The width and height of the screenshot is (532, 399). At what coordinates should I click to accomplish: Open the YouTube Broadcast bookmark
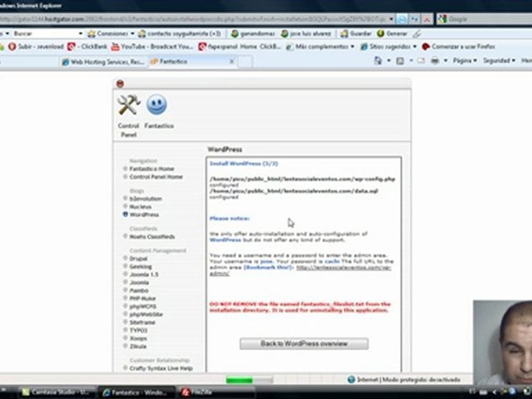152,47
